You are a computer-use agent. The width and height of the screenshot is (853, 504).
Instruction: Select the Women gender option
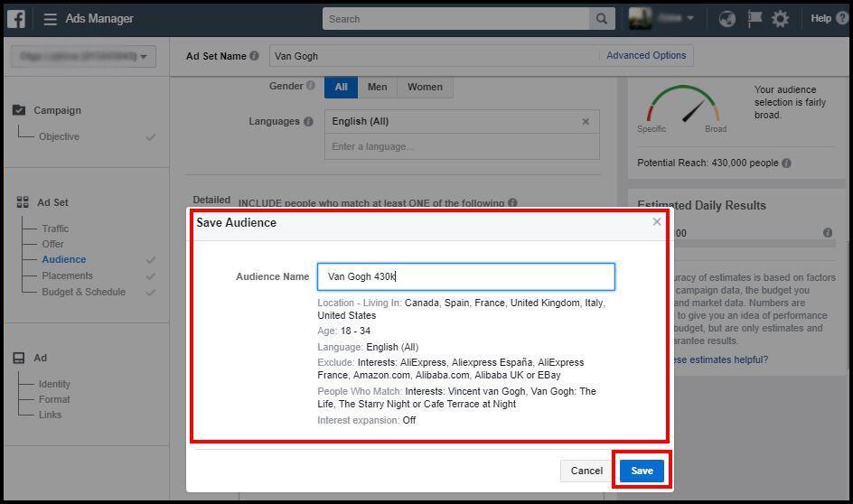pyautogui.click(x=425, y=87)
